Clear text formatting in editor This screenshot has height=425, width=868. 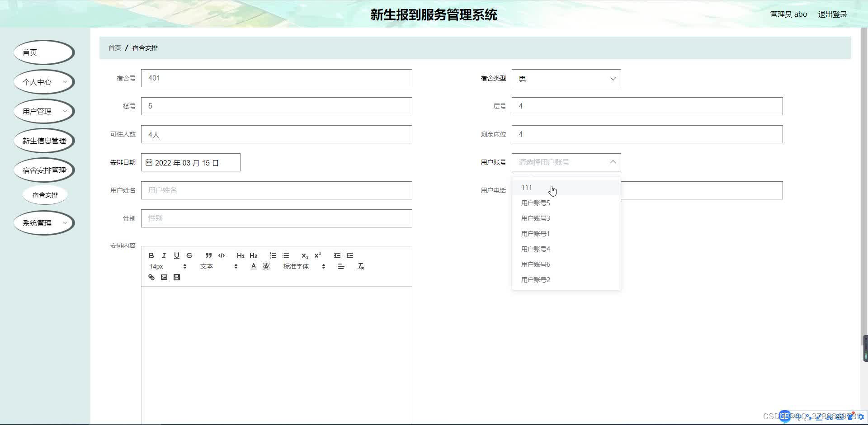(361, 266)
